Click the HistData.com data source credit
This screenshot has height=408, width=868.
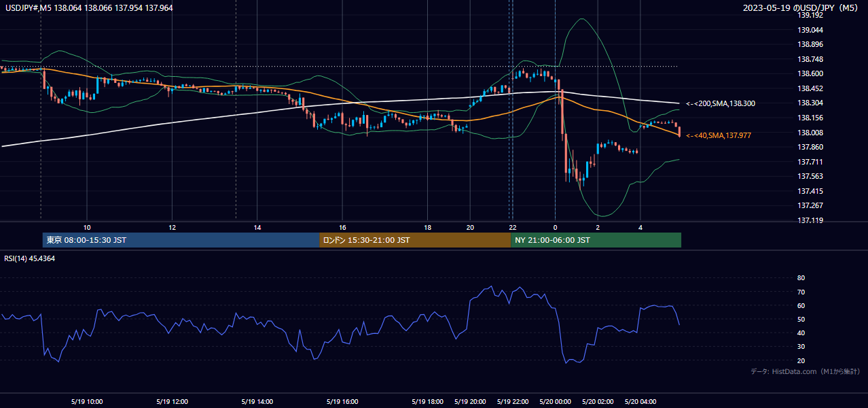[x=806, y=371]
